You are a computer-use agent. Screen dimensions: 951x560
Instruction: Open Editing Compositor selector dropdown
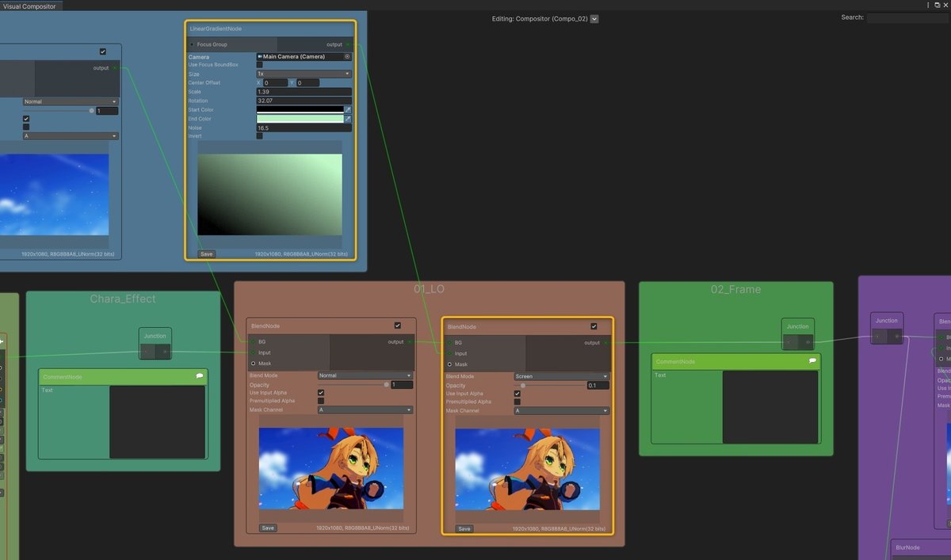(x=594, y=18)
